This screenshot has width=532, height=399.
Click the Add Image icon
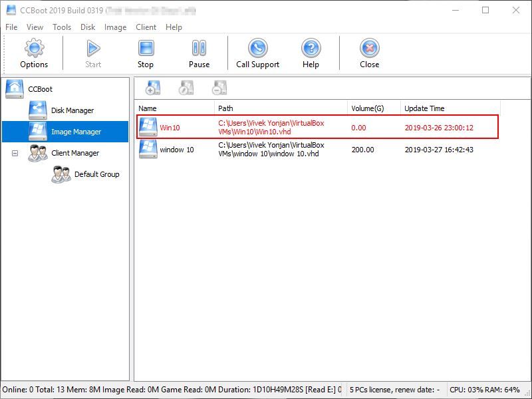tap(153, 88)
